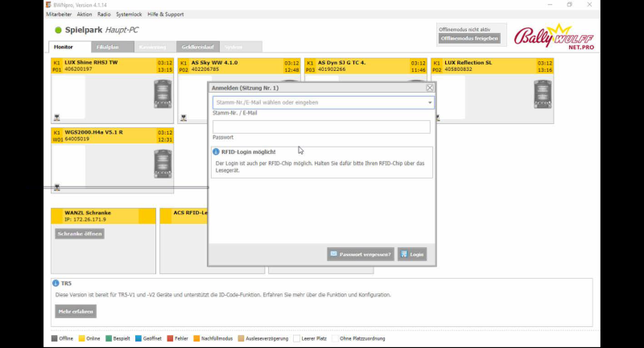This screenshot has width=644, height=348.
Task: Select the ACS RFID device header
Action: [184, 216]
